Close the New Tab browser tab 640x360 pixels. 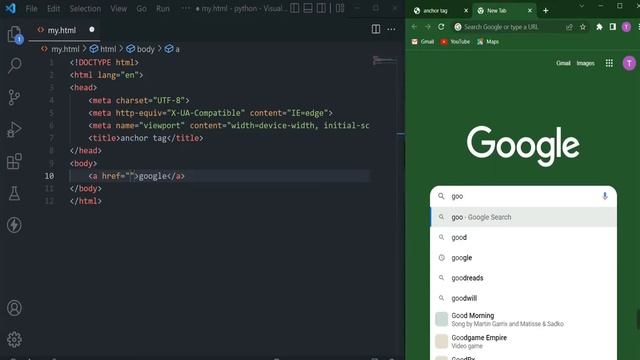click(530, 11)
